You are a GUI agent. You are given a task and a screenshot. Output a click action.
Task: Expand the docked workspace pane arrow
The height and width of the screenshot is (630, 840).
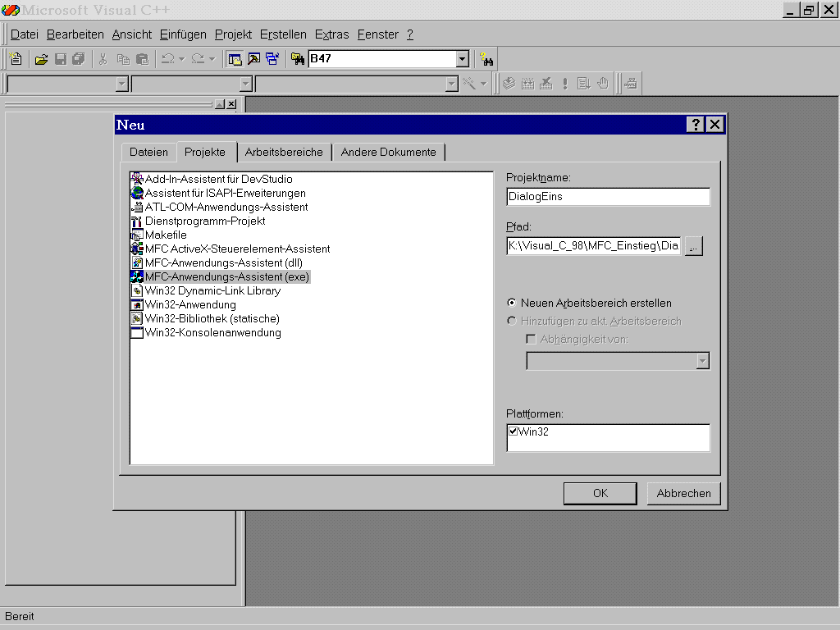(x=220, y=104)
